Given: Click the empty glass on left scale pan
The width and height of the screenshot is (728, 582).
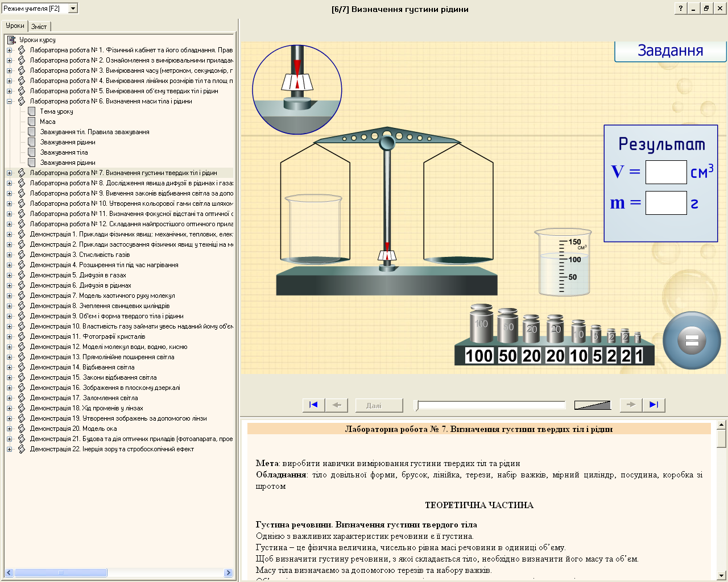Looking at the screenshot, I should (313, 230).
